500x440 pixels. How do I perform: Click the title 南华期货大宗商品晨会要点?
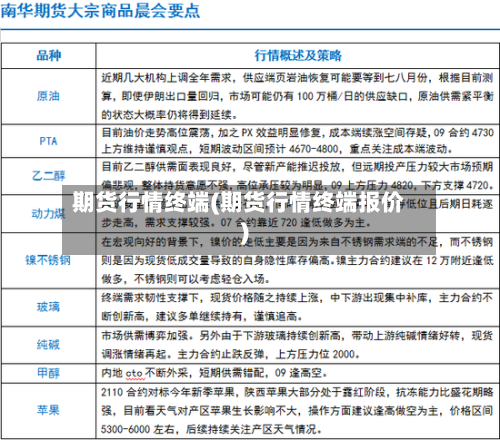coord(100,11)
